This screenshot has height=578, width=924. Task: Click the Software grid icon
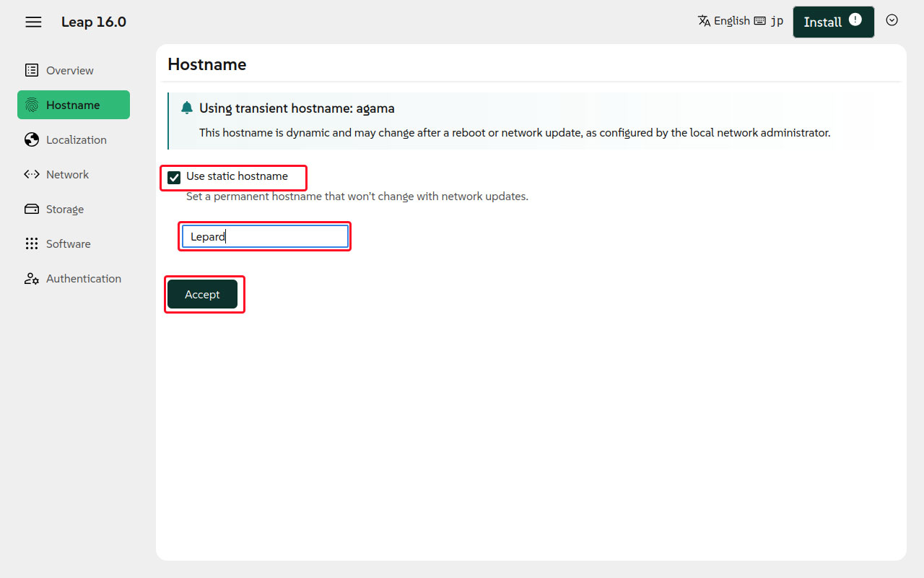click(x=32, y=243)
